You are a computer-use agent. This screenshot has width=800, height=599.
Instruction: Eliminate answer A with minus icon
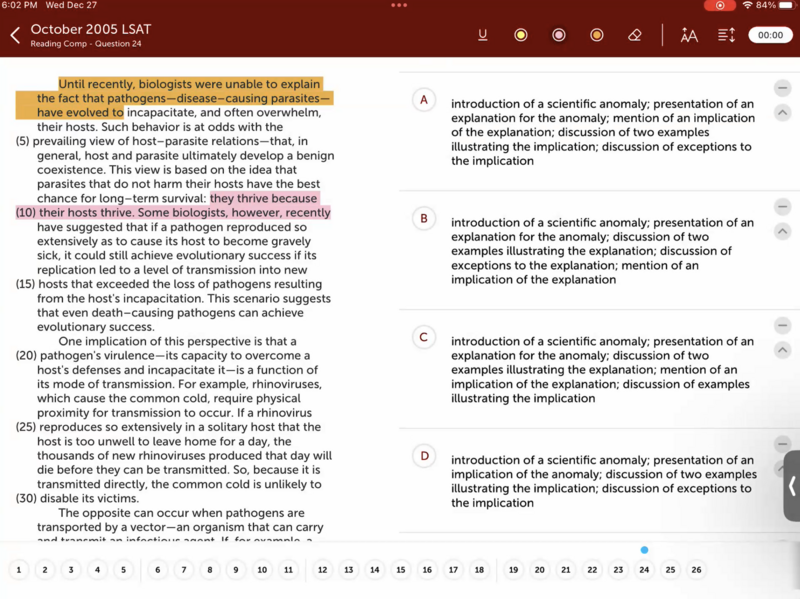pyautogui.click(x=783, y=89)
